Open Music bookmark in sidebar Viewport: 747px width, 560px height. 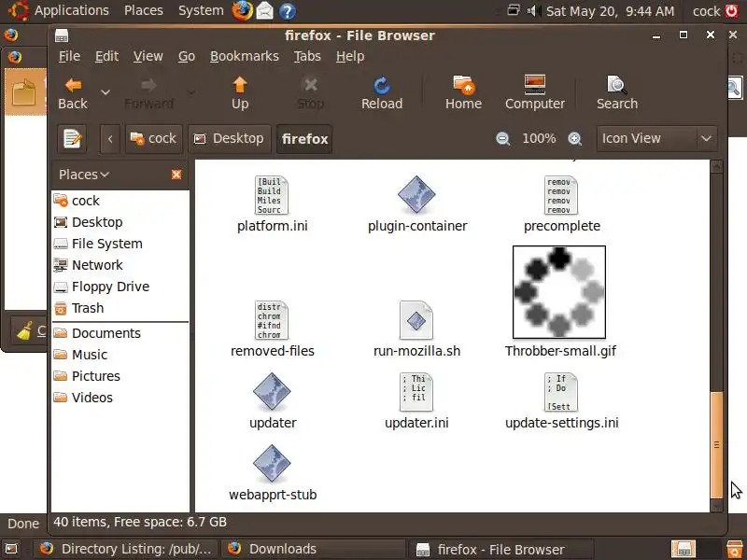coord(120,355)
